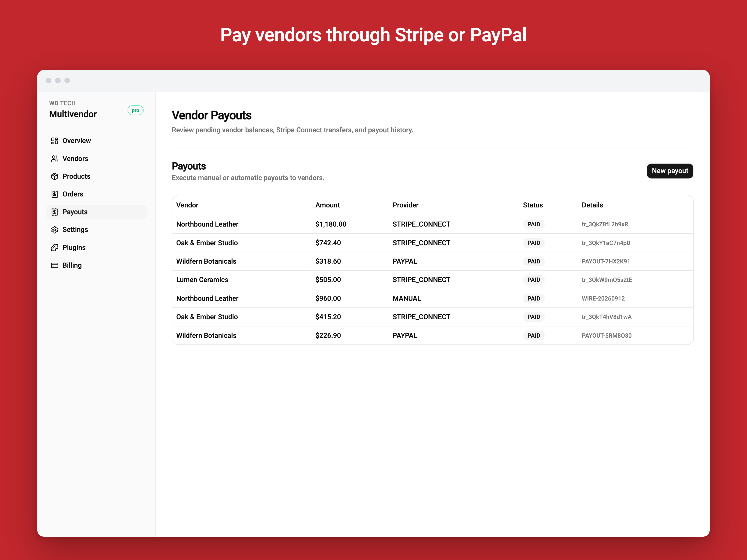
Task: Click transfer ID tr_3QkY1aC7n4pD
Action: click(606, 243)
